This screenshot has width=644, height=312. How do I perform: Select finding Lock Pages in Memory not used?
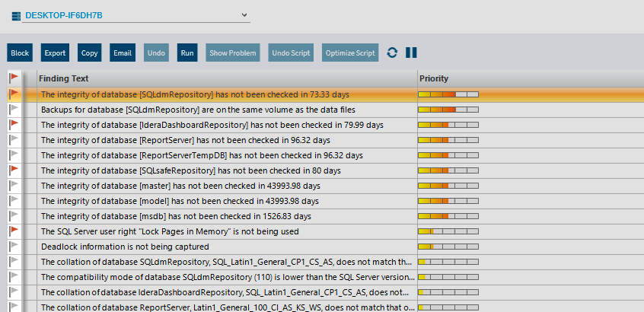170,231
